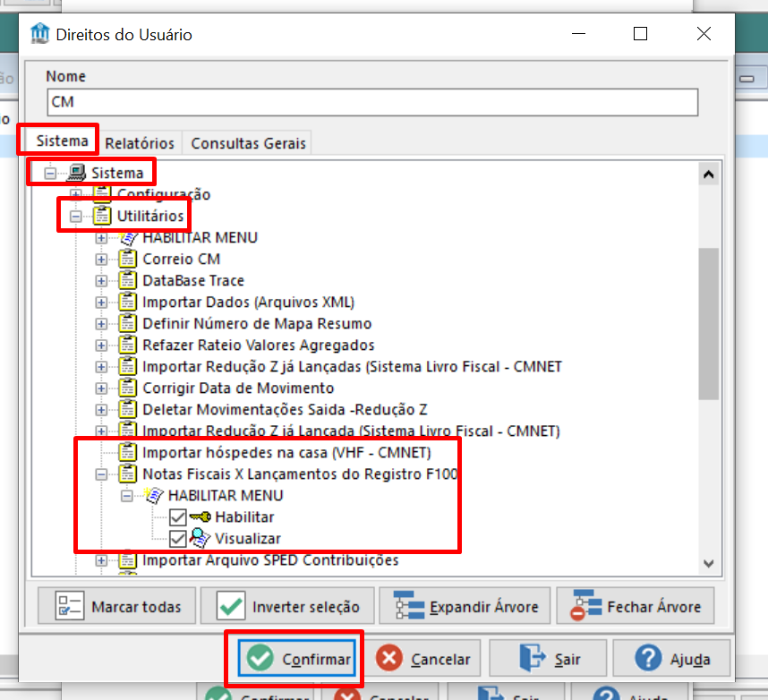The image size is (768, 700).
Task: Collapse the Utilitários node
Action: pyautogui.click(x=75, y=216)
